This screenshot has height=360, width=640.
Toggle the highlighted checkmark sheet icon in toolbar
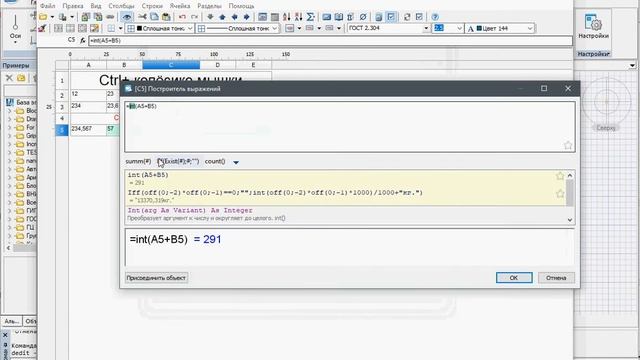pos(391,17)
